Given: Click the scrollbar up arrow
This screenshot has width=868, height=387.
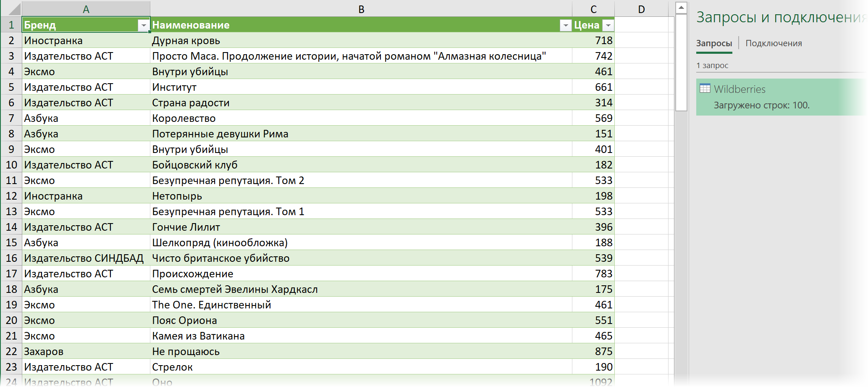Looking at the screenshot, I should point(681,7).
